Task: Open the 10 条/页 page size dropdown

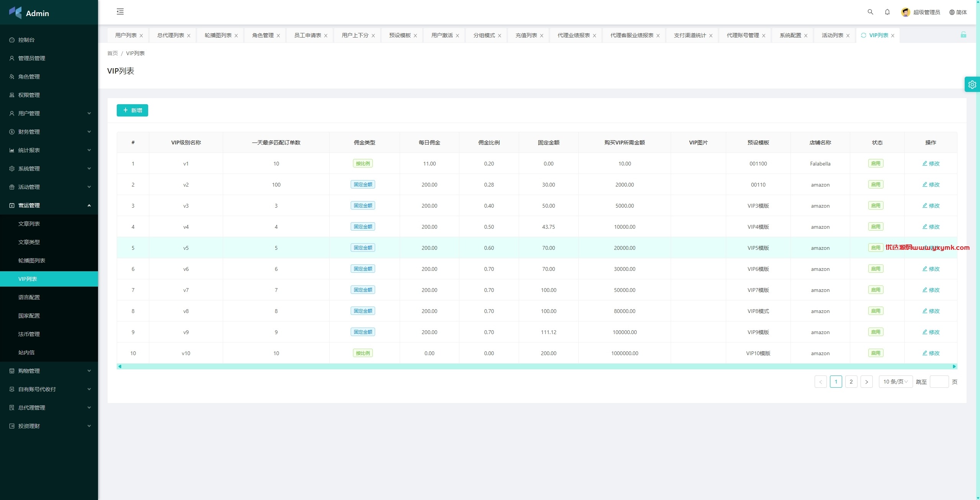Action: (x=895, y=382)
